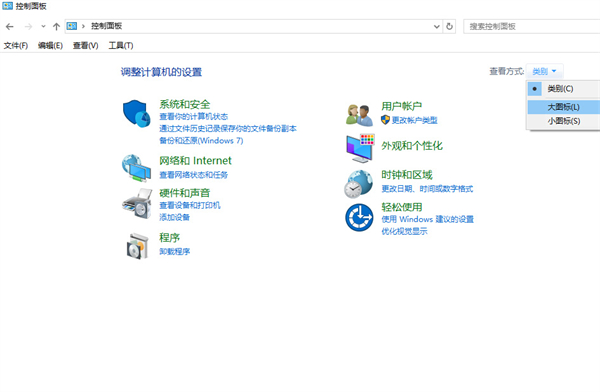Open the Programs disc box icon
This screenshot has width=600, height=392.
137,246
